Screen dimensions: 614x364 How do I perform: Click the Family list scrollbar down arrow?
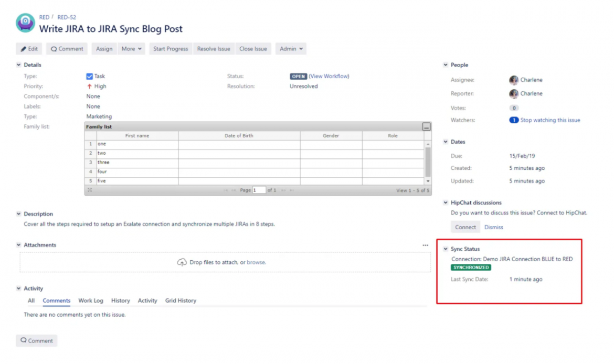click(x=428, y=181)
